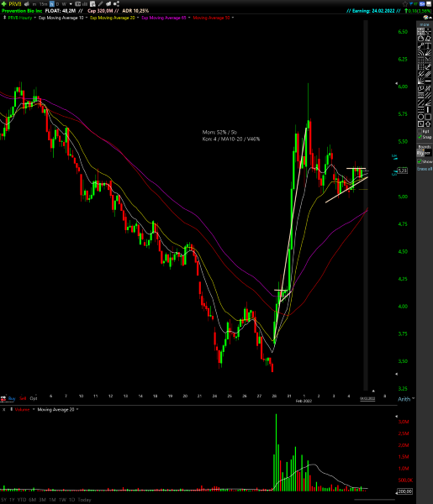Select the up arrow marker tool
This screenshot has width=433, height=504.
(428, 123)
